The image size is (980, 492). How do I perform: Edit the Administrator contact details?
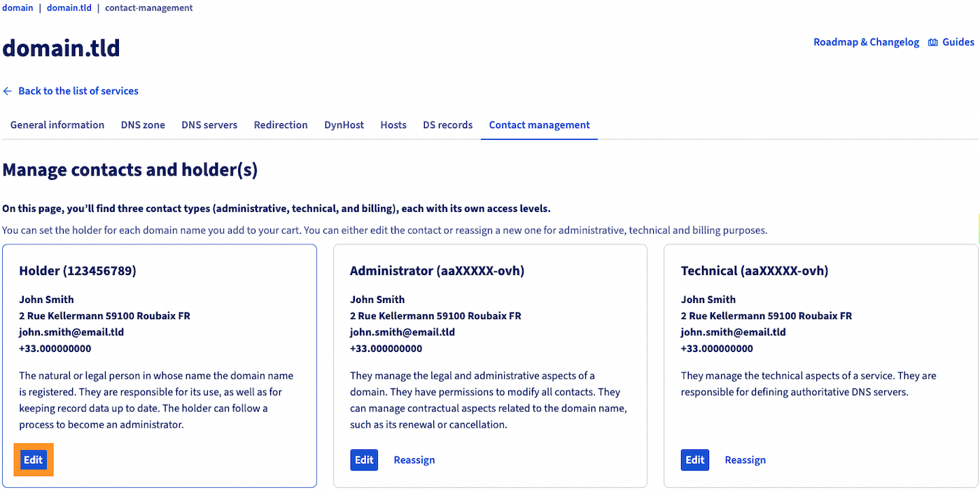click(x=364, y=460)
